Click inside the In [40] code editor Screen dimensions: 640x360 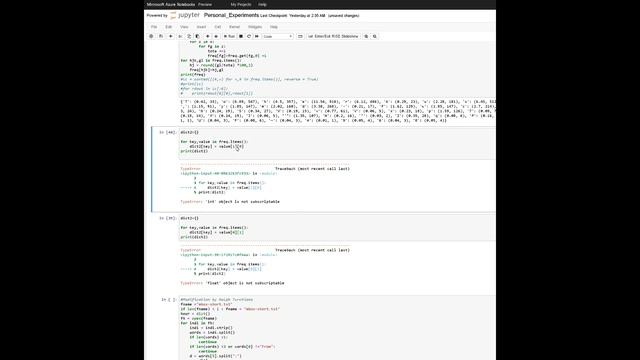pos(337,143)
